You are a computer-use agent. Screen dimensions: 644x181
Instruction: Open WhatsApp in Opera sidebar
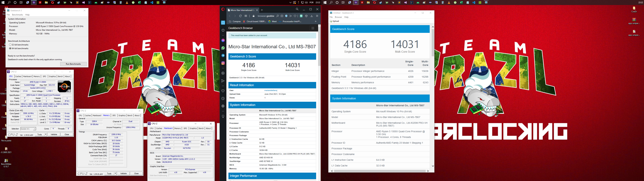click(223, 48)
